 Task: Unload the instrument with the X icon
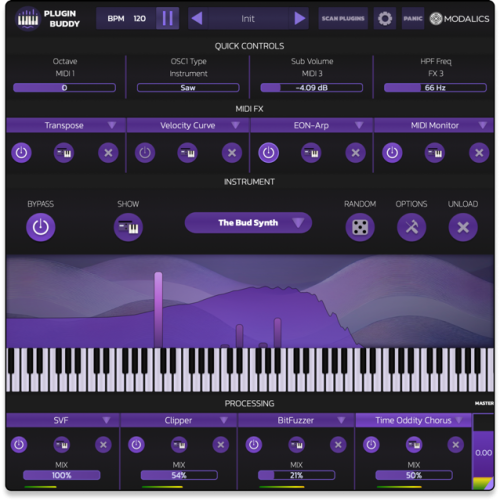(x=463, y=227)
